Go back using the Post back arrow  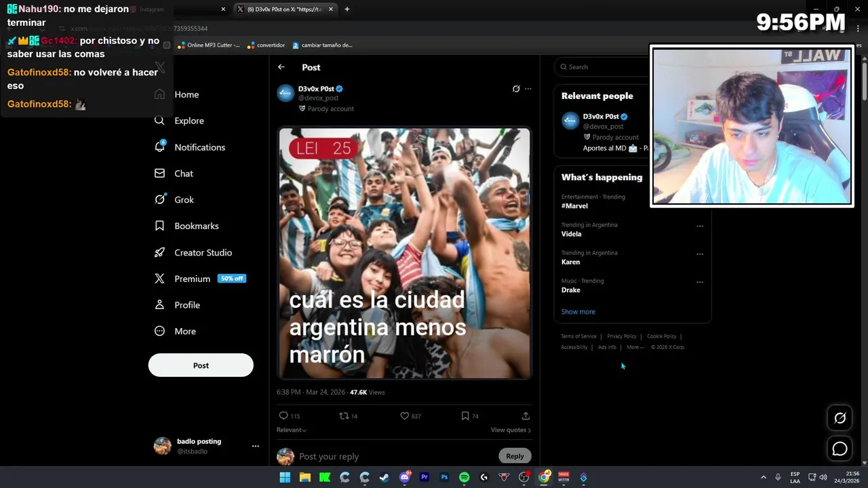[281, 67]
